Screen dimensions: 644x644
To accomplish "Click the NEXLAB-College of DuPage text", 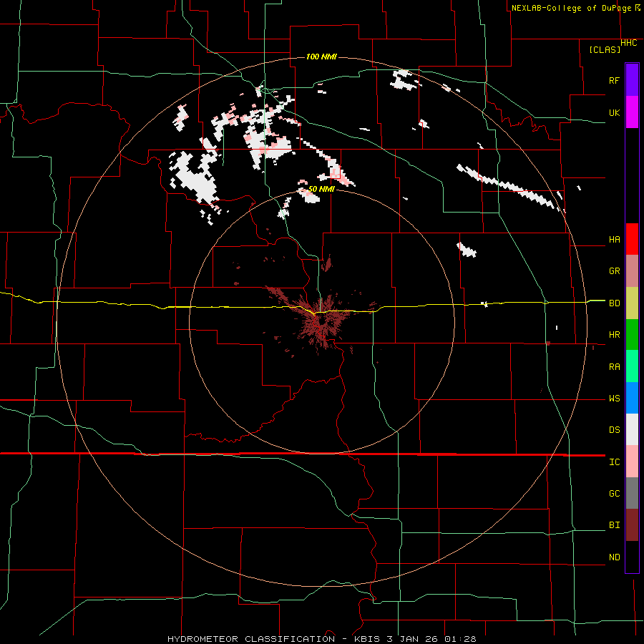I will click(x=571, y=8).
